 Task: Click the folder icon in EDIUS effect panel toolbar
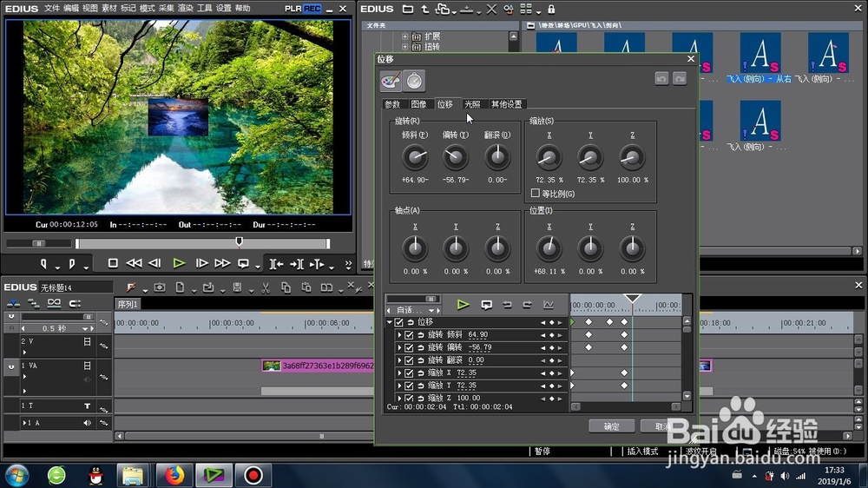[x=407, y=9]
